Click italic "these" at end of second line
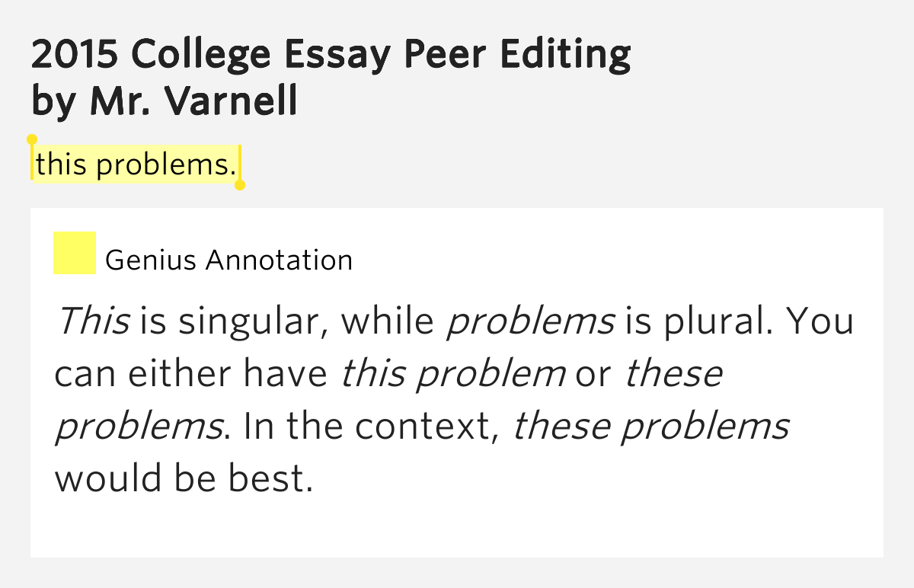Viewport: 914px width, 588px height. (673, 374)
